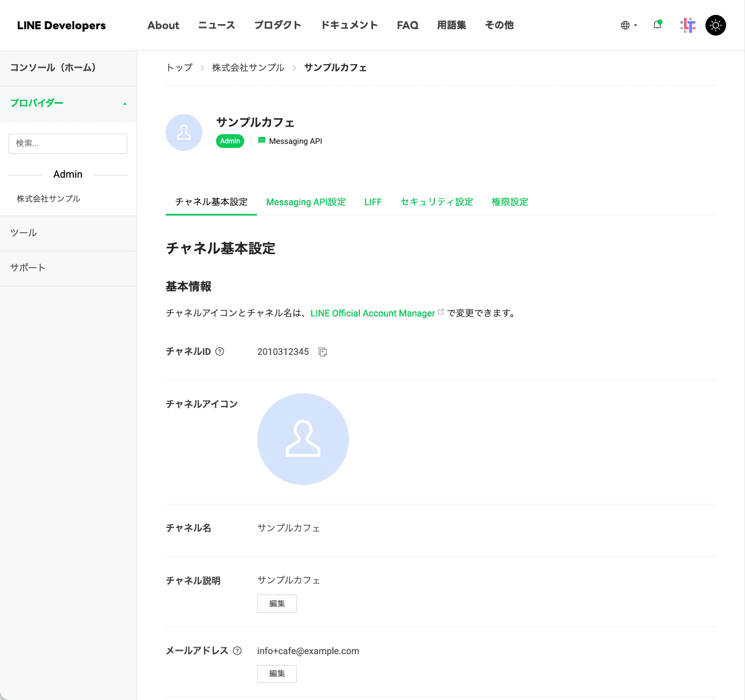Click the email info+cafe@example.com
Viewport: 745px width, 700px height.
coord(308,651)
